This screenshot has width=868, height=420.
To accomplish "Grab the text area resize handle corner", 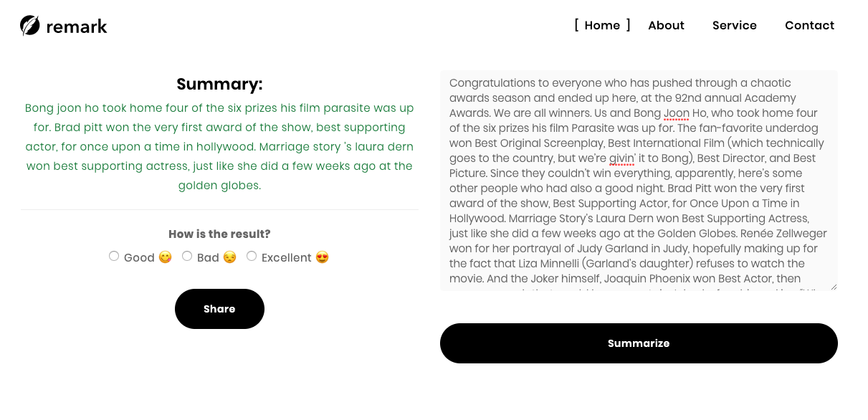I will point(833,287).
